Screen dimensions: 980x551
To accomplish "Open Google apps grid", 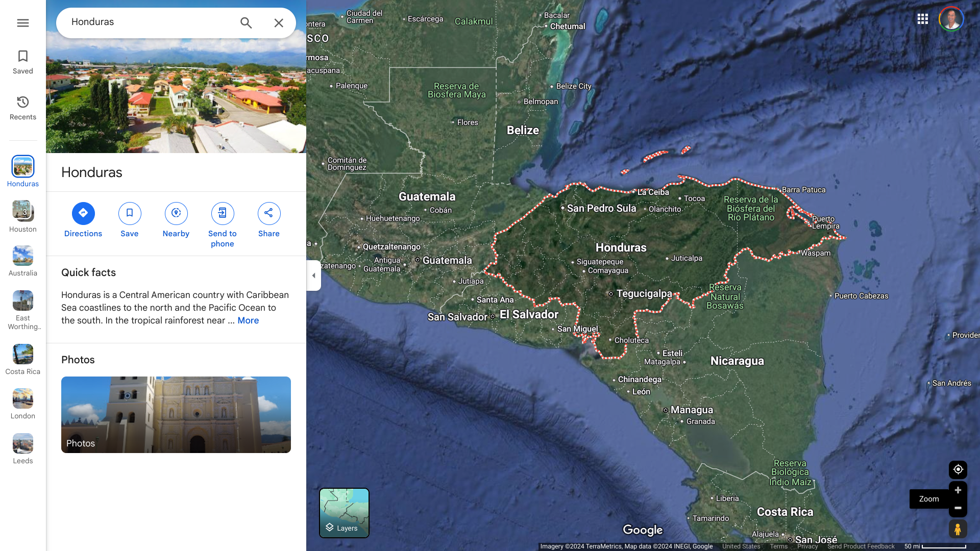I will coord(922,19).
